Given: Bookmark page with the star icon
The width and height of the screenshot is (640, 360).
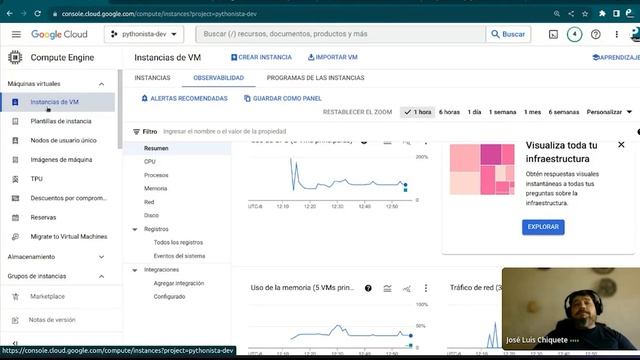Looking at the screenshot, I should tap(585, 13).
